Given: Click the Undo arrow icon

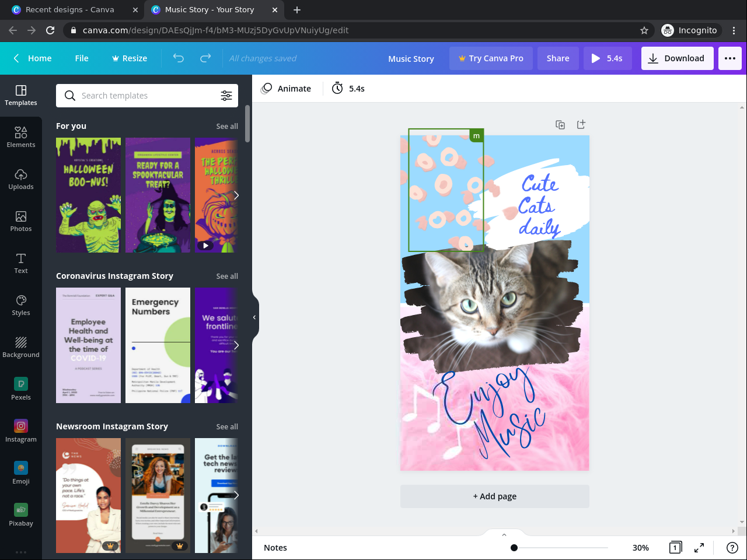Looking at the screenshot, I should coord(179,58).
